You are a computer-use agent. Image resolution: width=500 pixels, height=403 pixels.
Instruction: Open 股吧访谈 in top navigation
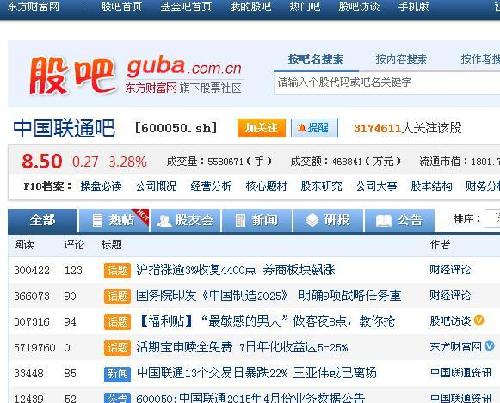coord(359,7)
